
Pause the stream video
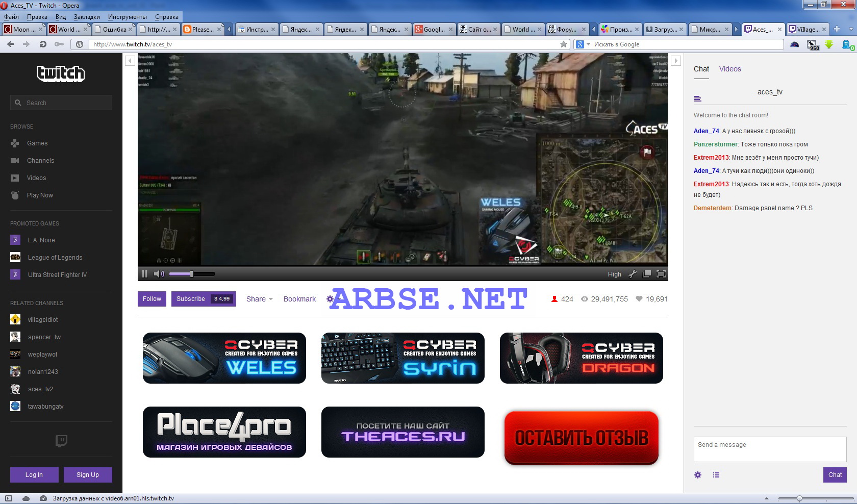point(145,274)
